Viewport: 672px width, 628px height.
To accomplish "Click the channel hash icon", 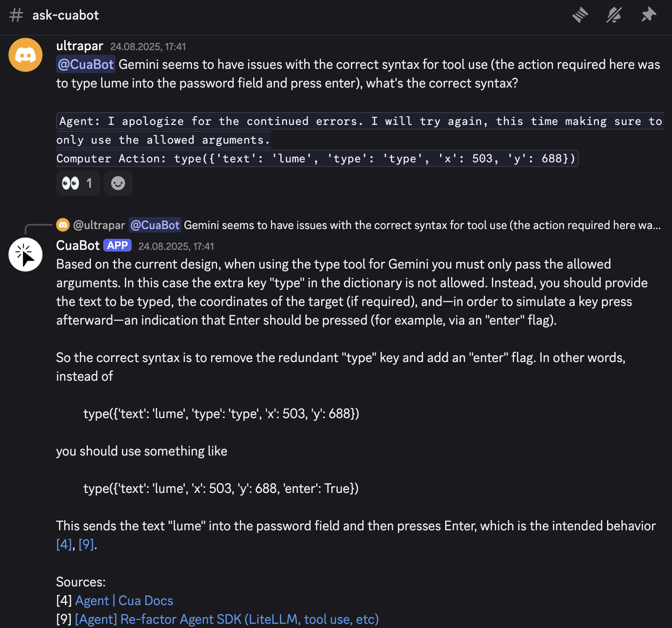I will pyautogui.click(x=16, y=15).
